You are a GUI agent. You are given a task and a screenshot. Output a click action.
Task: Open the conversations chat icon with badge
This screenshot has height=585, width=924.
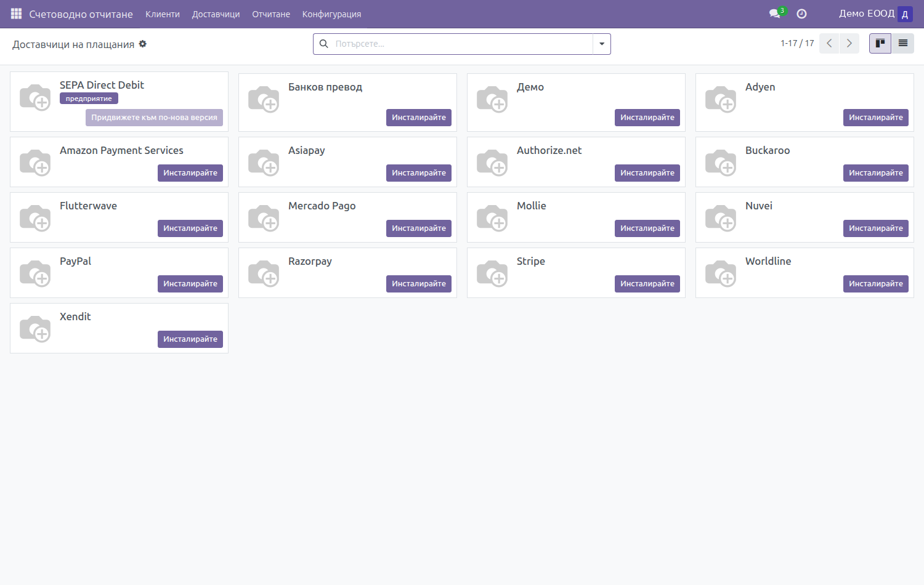point(776,14)
